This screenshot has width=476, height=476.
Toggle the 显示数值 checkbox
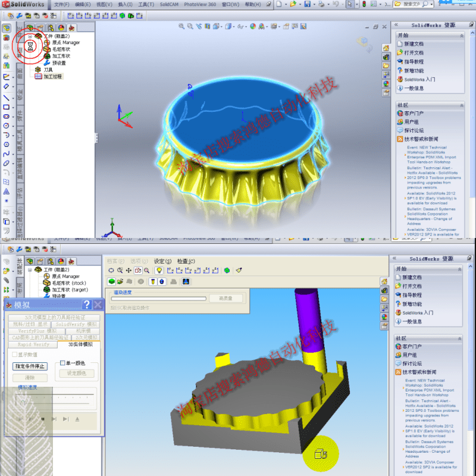14,354
